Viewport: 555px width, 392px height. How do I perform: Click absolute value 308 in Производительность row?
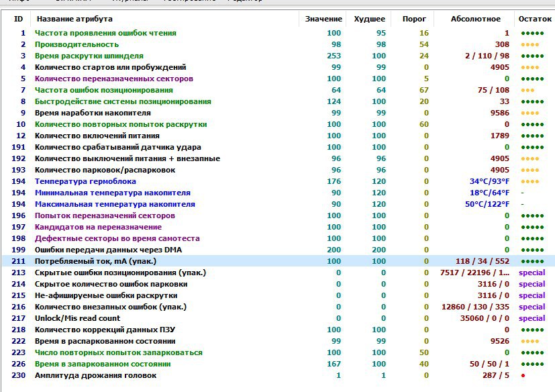click(x=502, y=44)
